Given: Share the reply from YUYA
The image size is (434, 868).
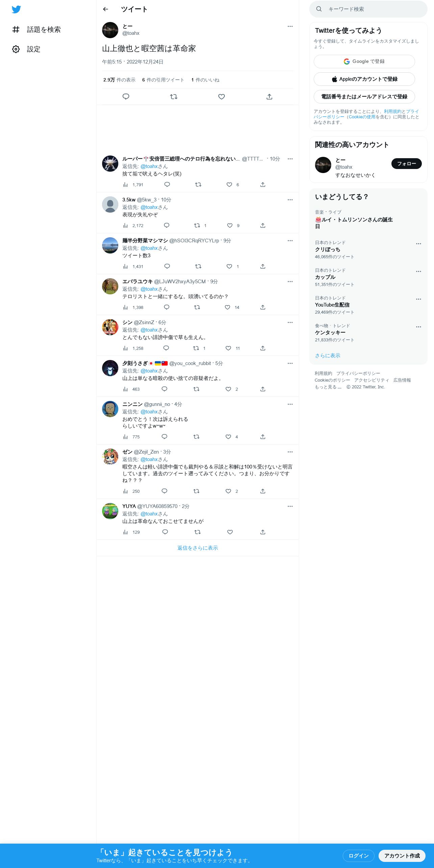Looking at the screenshot, I should click(263, 532).
